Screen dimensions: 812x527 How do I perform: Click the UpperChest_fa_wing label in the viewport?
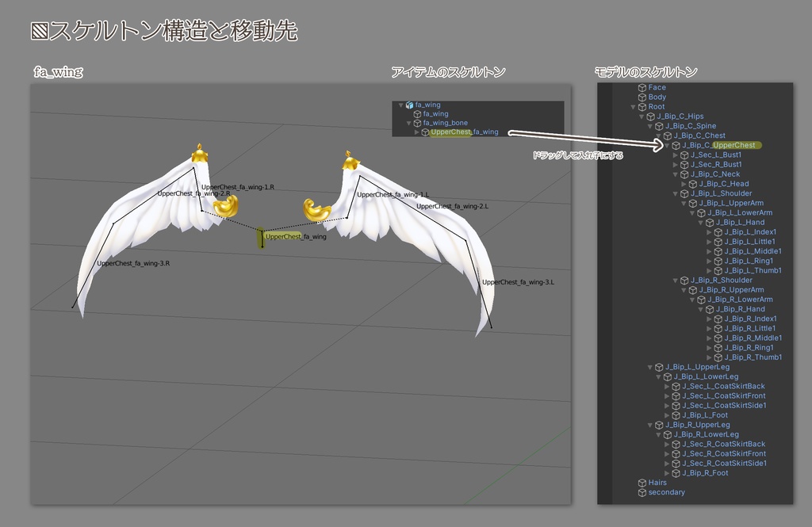[x=295, y=235]
